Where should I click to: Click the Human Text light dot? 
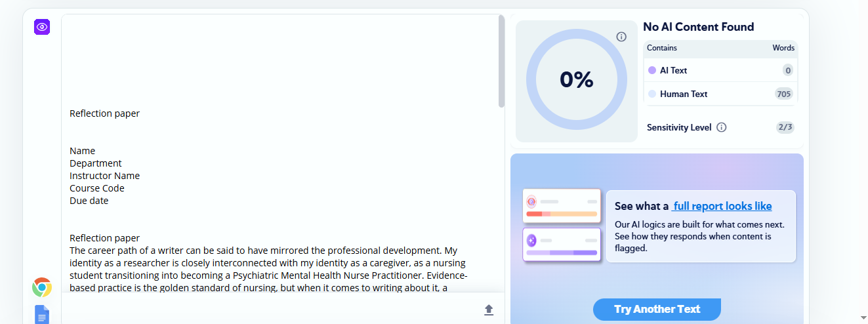click(x=652, y=94)
